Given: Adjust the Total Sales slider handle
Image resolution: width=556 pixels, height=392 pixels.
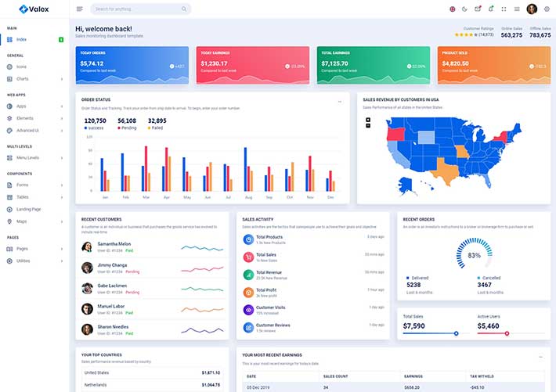Looking at the screenshot, I should (456, 333).
